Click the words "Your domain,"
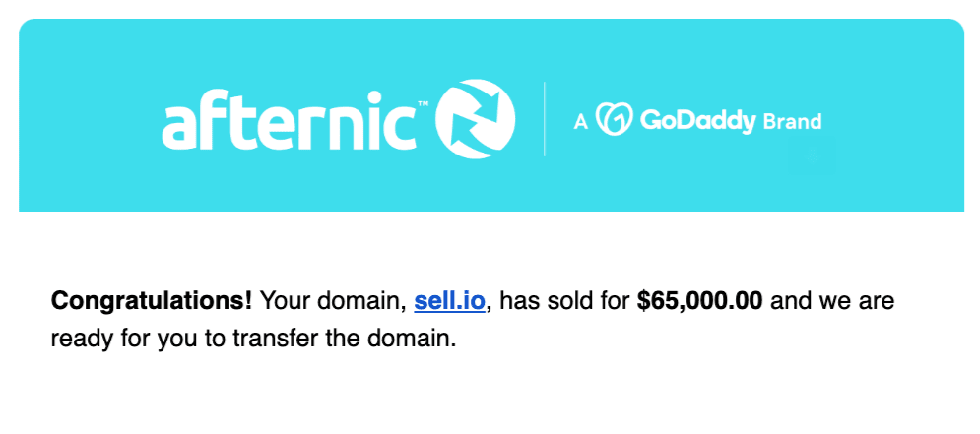The height and width of the screenshot is (434, 980). (x=333, y=301)
